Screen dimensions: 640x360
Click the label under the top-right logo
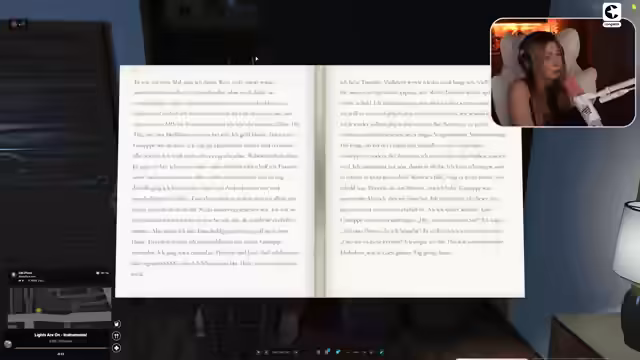(x=611, y=24)
